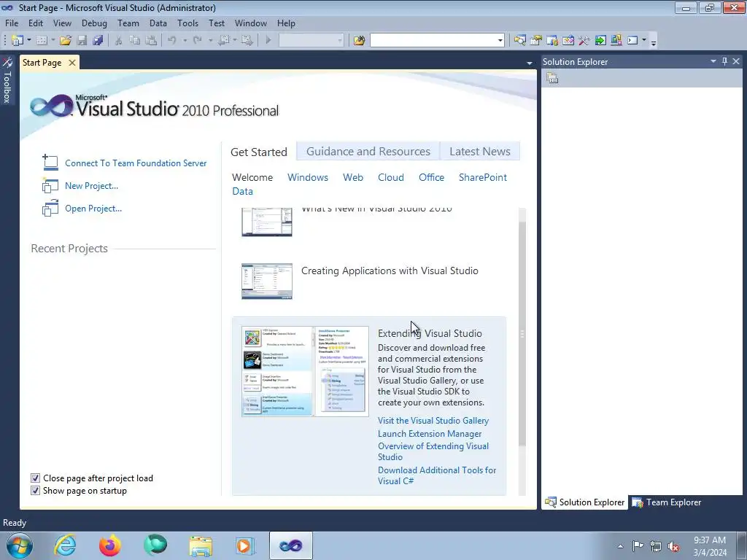
Task: Select the Data category link
Action: (242, 191)
